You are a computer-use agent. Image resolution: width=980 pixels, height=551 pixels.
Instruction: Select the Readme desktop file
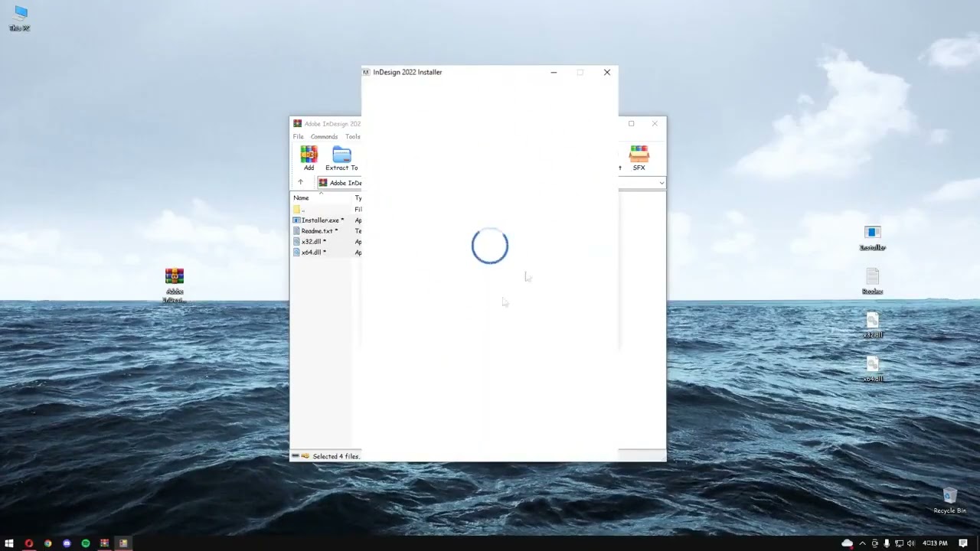[x=872, y=282]
